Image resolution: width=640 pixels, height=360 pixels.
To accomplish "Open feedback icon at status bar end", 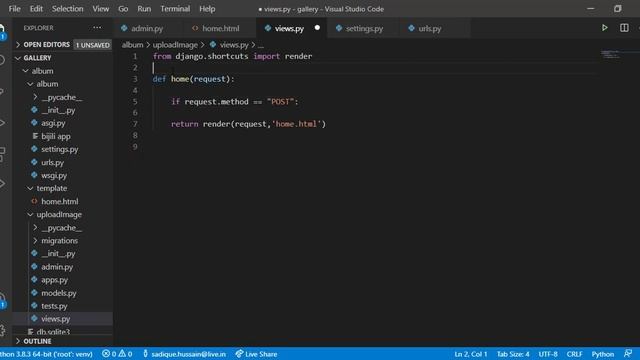I will tap(628, 353).
